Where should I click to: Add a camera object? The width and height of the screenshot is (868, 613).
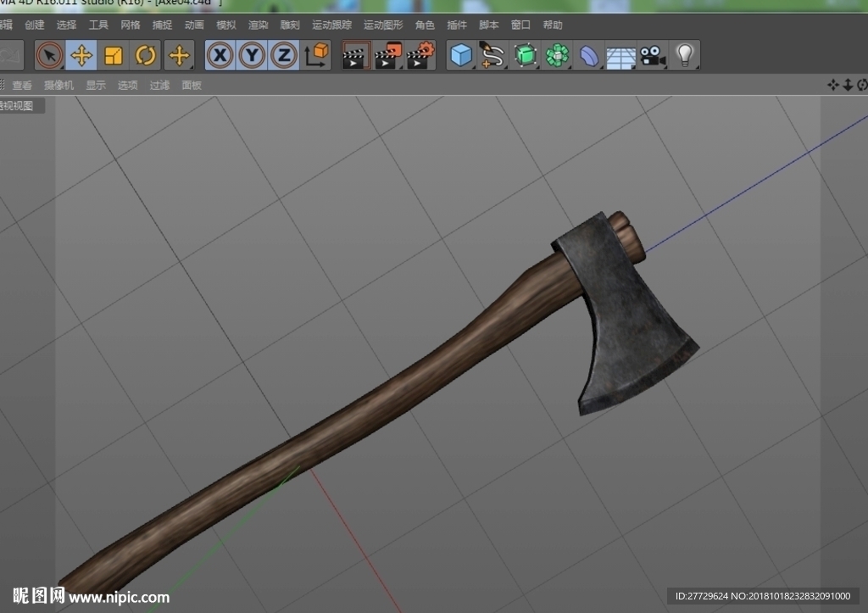click(x=653, y=55)
